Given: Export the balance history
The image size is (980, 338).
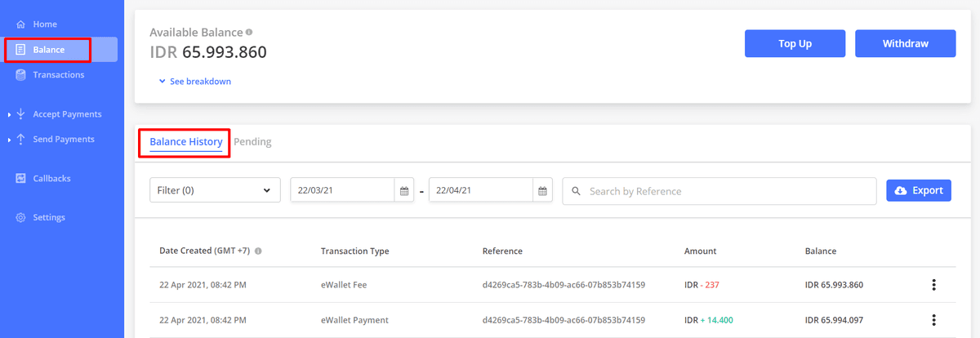Looking at the screenshot, I should coord(919,190).
